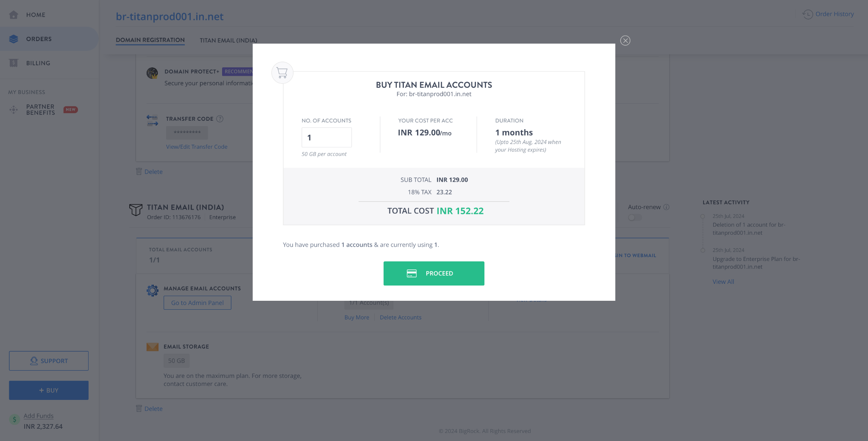Click the Add Funds dollar icon
This screenshot has height=441, width=868.
click(14, 419)
